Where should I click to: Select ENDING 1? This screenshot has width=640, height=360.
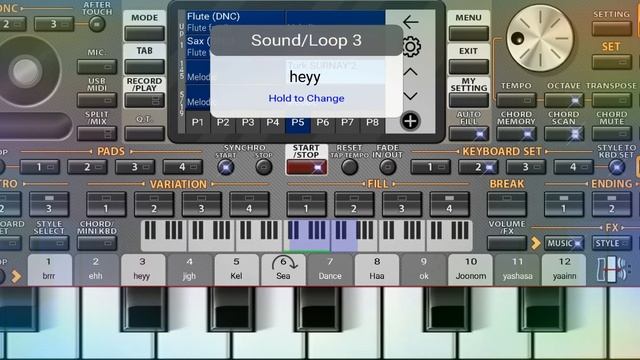pos(564,204)
